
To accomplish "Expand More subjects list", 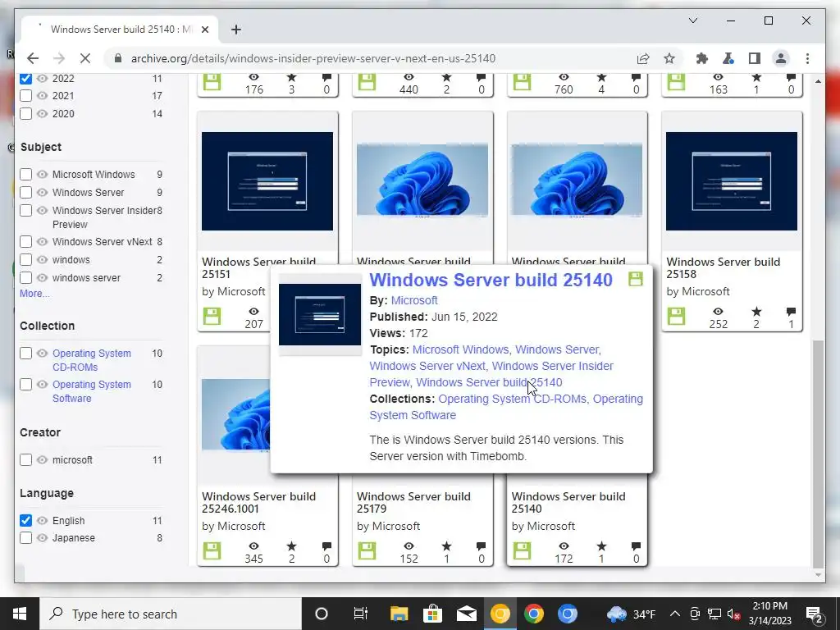I will click(x=34, y=294).
